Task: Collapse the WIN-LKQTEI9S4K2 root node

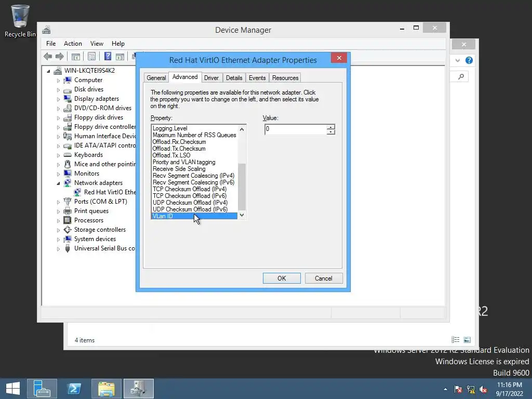Action: tap(48, 71)
